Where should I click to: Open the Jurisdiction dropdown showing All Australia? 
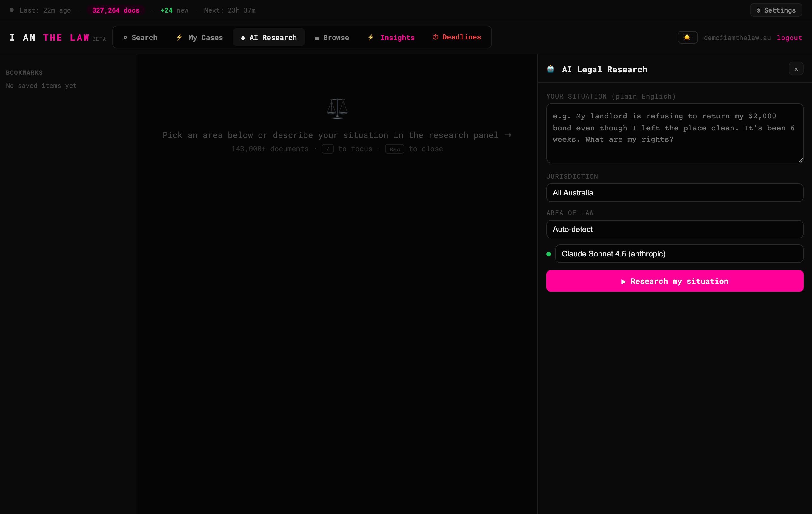(675, 193)
